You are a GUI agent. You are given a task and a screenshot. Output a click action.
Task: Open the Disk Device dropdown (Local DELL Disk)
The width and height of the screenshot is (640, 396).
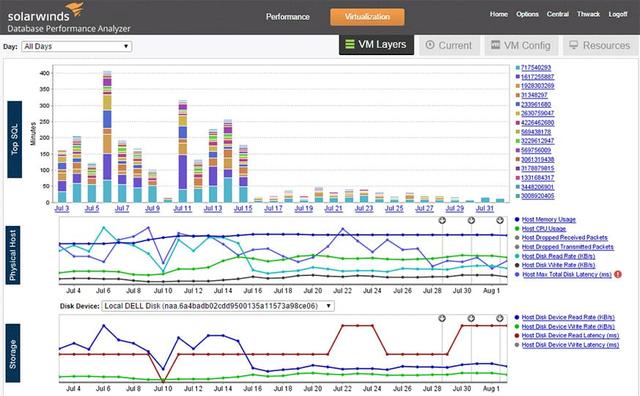point(218,306)
